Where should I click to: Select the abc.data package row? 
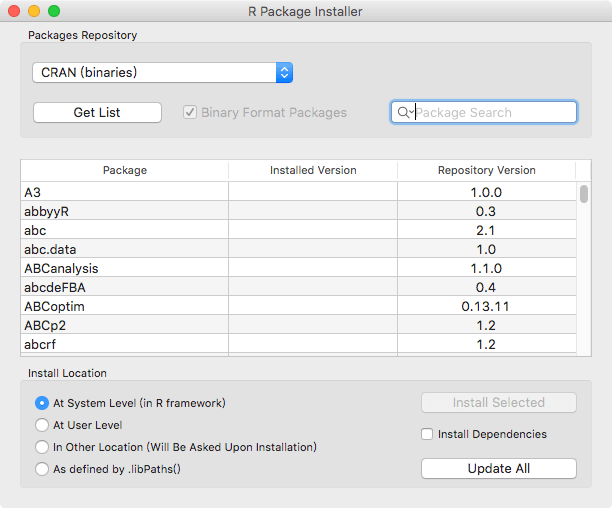[299, 249]
